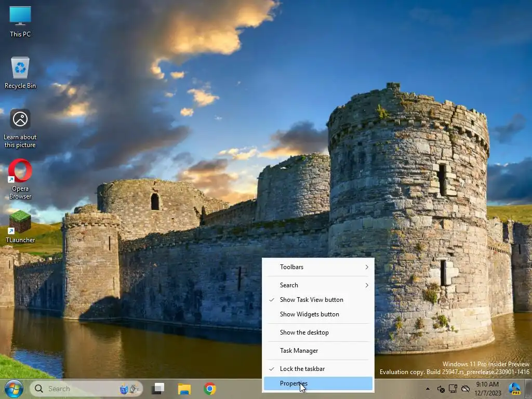Open the Copilot preview icon
532x399 pixels.
tap(514, 389)
